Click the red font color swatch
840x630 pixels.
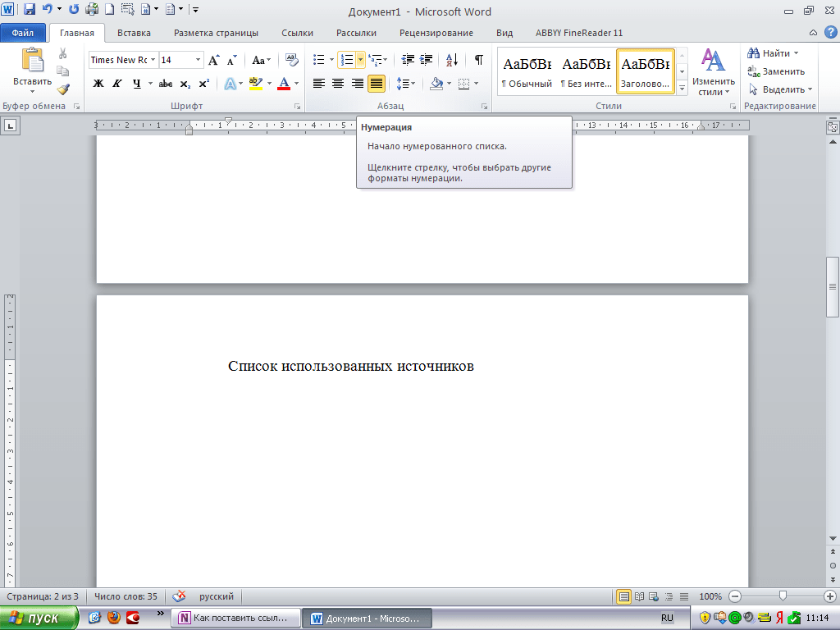click(x=284, y=84)
